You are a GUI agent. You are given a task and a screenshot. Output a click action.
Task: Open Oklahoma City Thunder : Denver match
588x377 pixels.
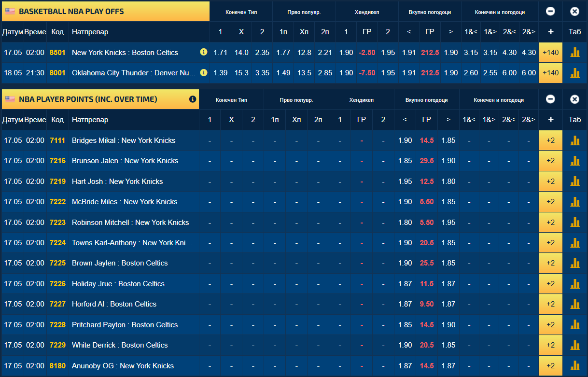134,73
